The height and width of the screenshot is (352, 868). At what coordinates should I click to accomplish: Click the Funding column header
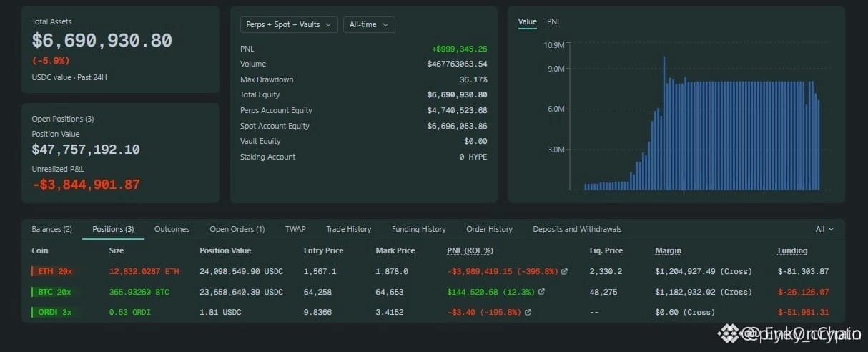792,250
